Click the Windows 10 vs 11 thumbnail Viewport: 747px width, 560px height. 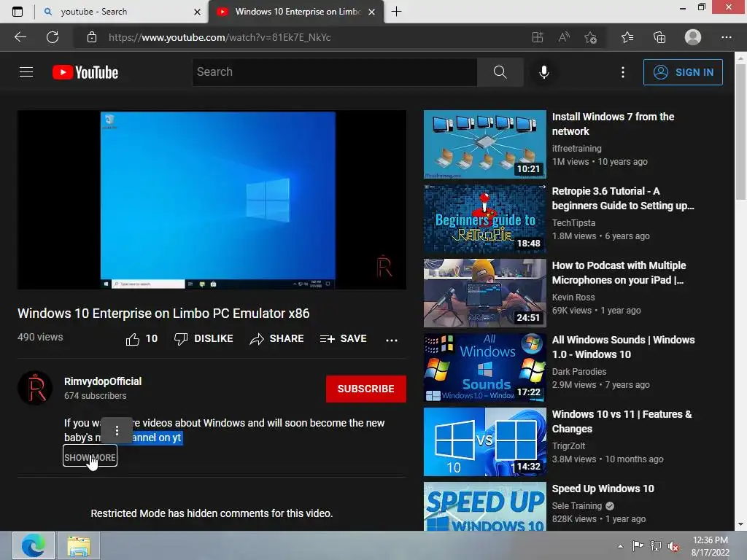point(484,441)
